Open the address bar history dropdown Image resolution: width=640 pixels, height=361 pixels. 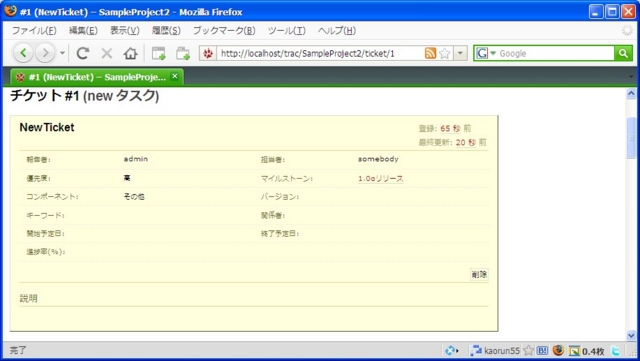(x=460, y=53)
